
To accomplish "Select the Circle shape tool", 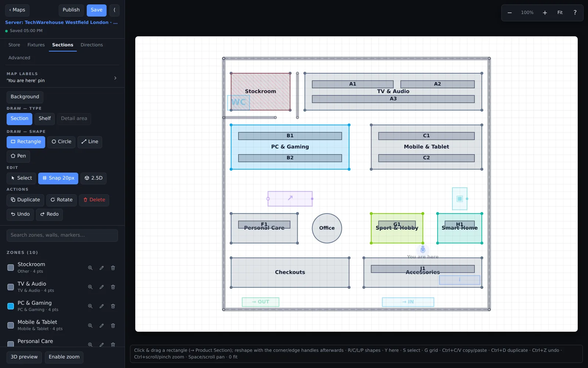I will (x=61, y=142).
